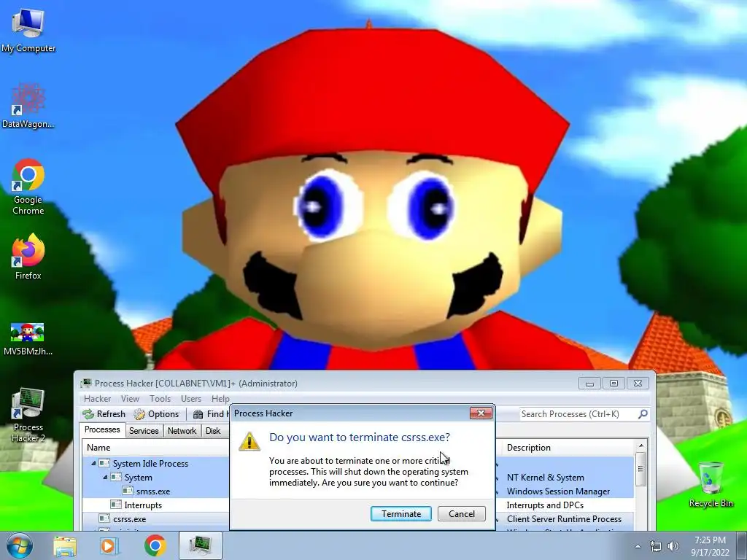Switch to the Processes tab

pyautogui.click(x=102, y=429)
